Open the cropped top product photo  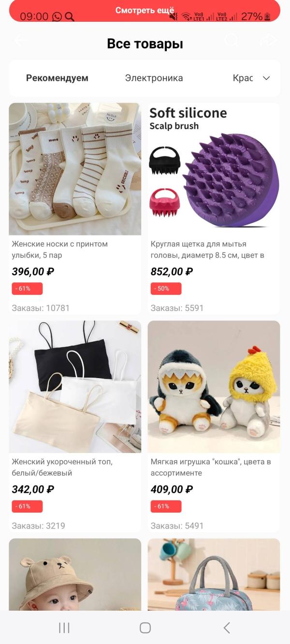(75, 387)
